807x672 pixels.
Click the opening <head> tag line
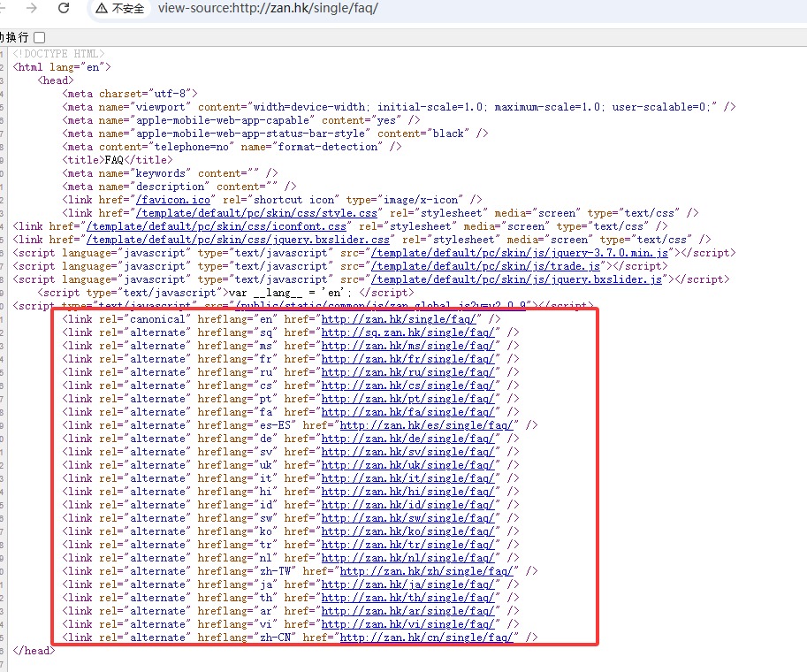click(x=56, y=80)
